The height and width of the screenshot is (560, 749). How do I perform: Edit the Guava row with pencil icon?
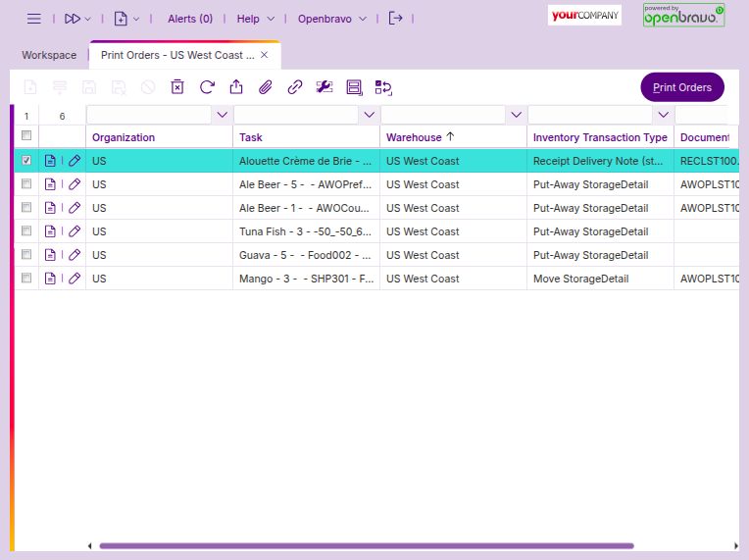coord(75,255)
